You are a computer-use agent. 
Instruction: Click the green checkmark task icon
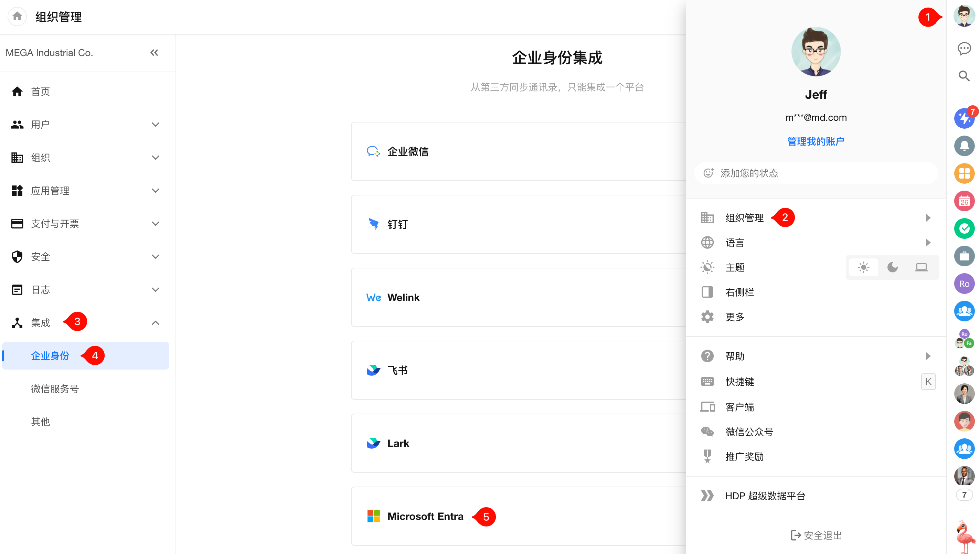coord(964,228)
